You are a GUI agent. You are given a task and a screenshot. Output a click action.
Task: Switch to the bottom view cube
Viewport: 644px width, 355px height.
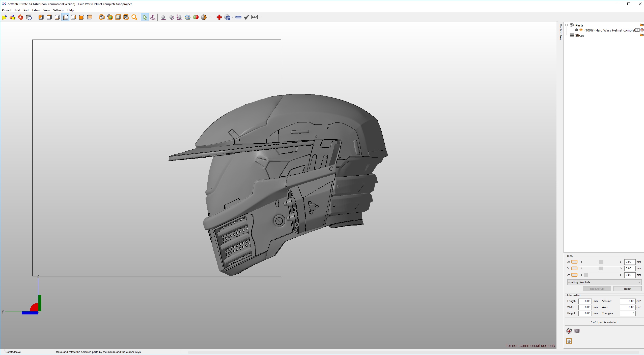[57, 17]
